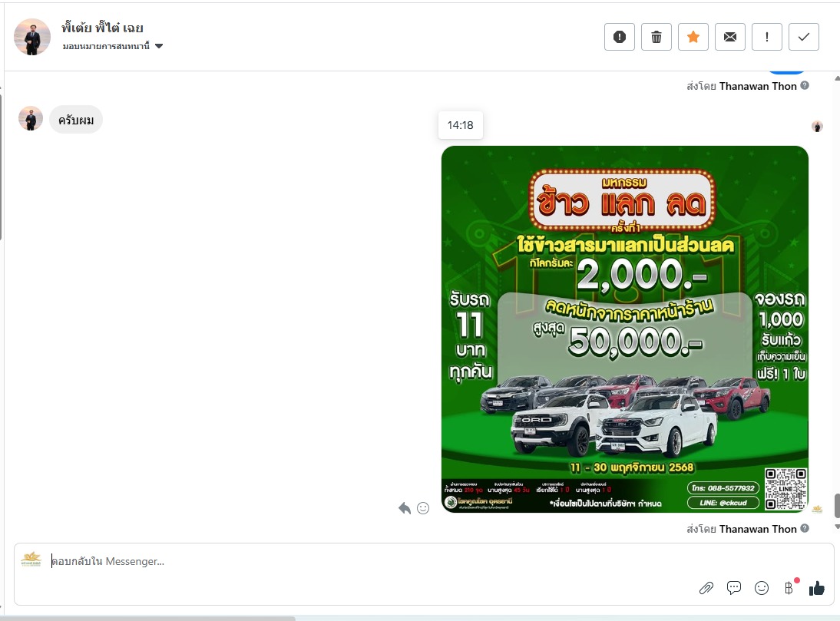Image resolution: width=840 pixels, height=621 pixels.
Task: Click the contact name พี่เต้ย พี่ใต๋ เฉย
Action: (x=102, y=28)
